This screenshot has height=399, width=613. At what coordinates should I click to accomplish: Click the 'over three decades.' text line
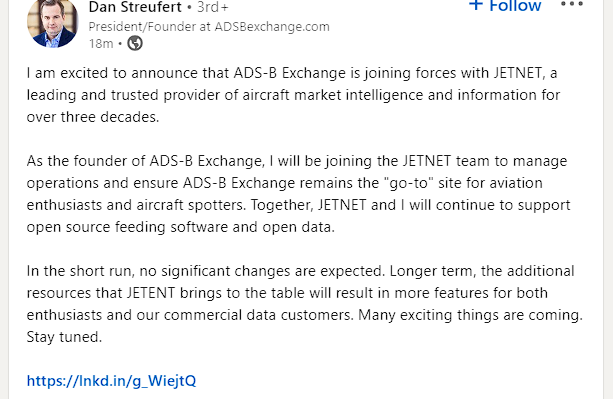[93, 117]
